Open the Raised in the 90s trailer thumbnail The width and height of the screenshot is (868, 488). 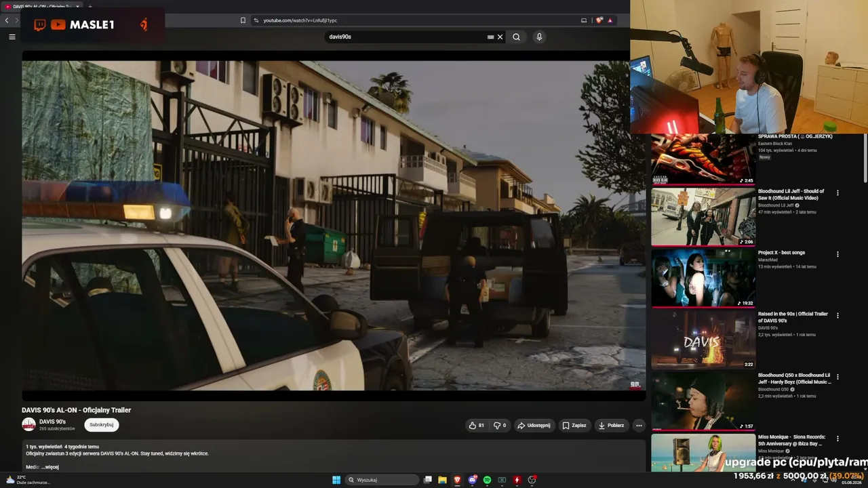tap(703, 340)
